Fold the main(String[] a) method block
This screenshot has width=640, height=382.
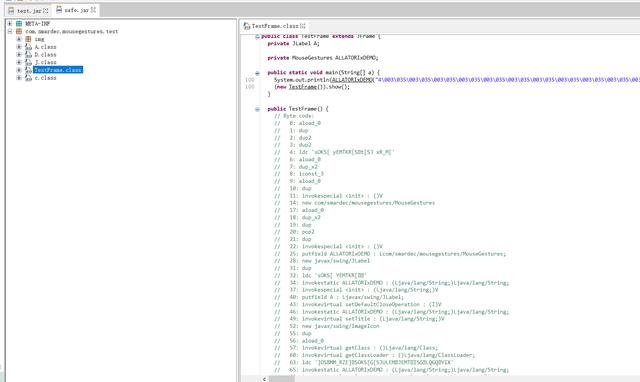click(x=257, y=73)
